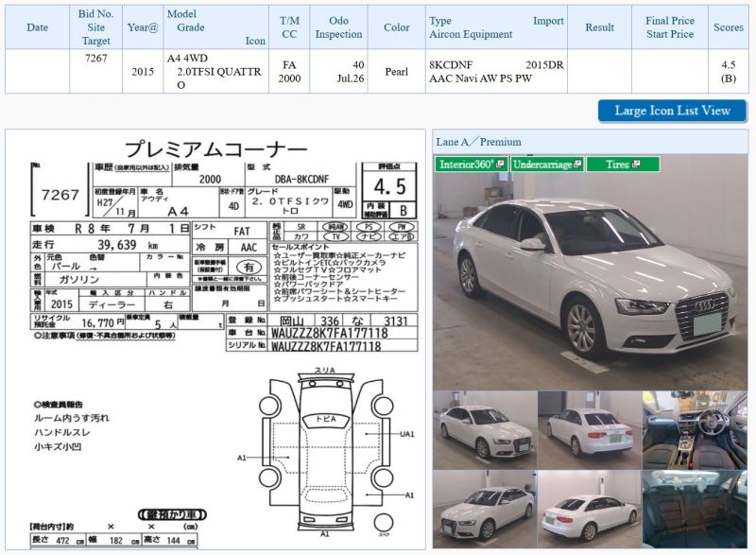Click the Bid No. Site Target header
The image size is (756, 555).
click(96, 27)
